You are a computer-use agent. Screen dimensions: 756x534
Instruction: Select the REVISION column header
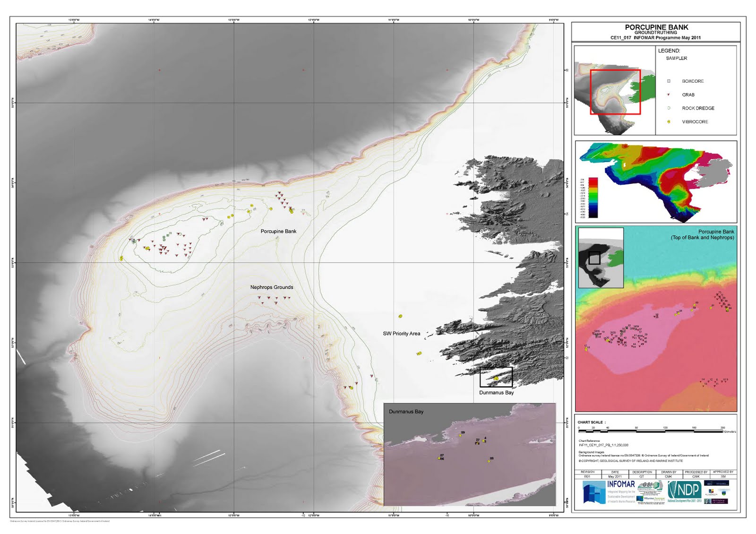point(588,472)
